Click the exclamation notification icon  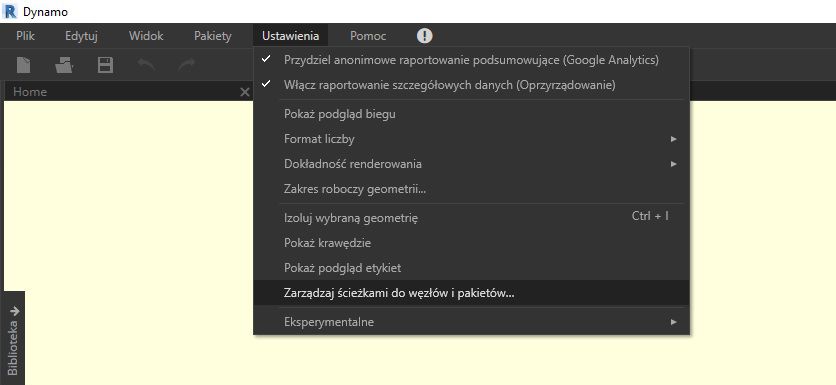pyautogui.click(x=424, y=36)
